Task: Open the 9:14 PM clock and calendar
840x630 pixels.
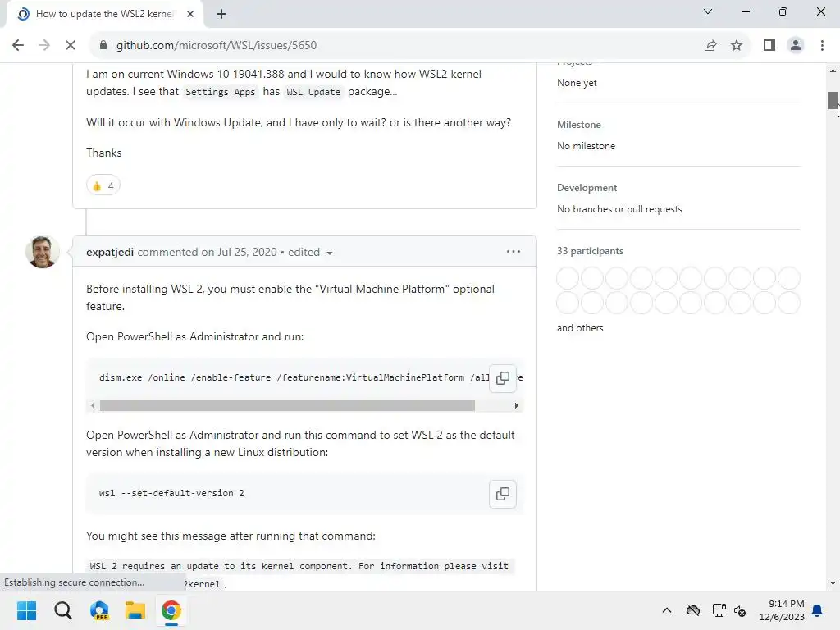Action: tap(782, 610)
